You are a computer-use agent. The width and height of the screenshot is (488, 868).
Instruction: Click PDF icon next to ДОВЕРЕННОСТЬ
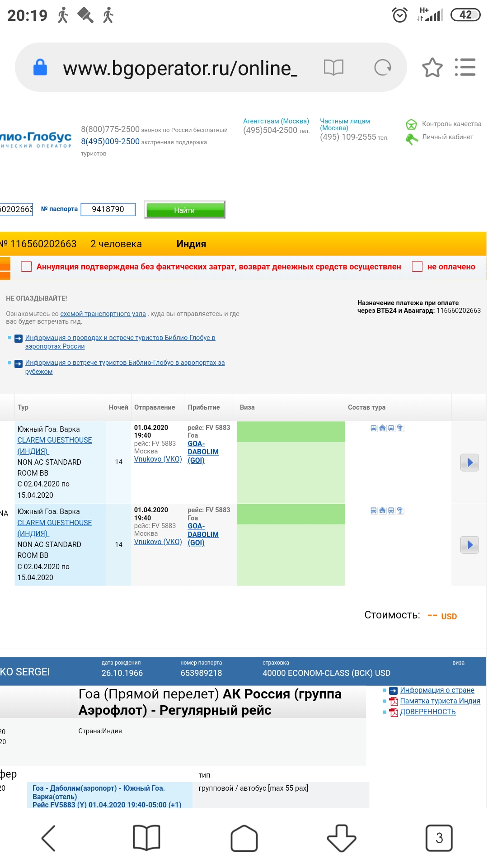click(394, 712)
